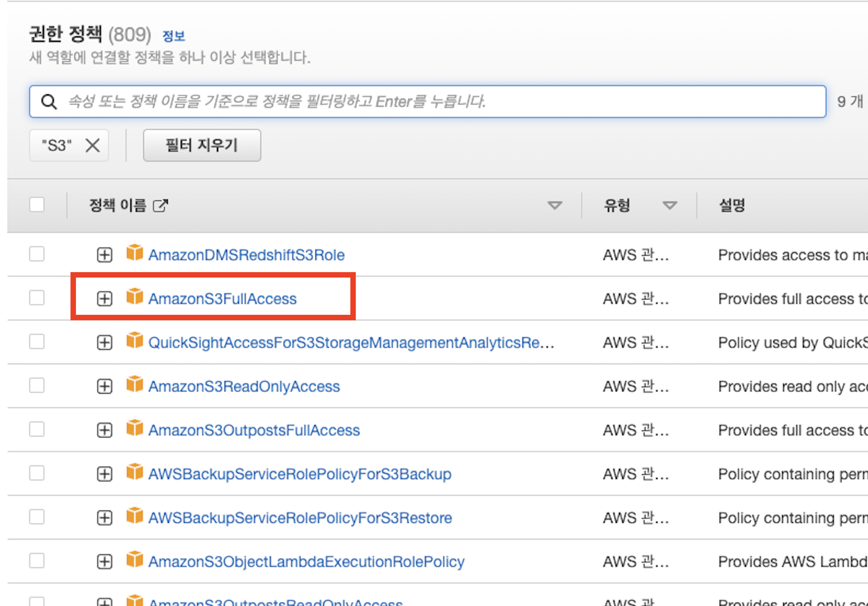Click the orange box icon of AmazonS3ReadOnlyAccess

tap(135, 384)
